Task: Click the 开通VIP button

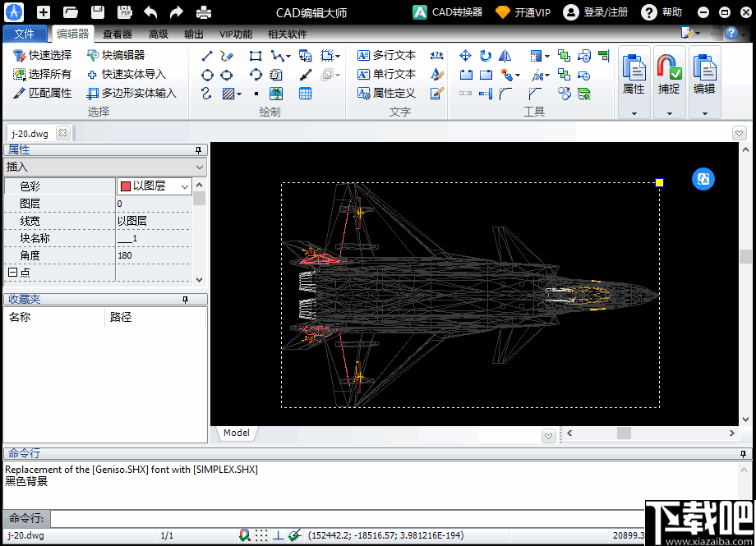Action: (523, 12)
